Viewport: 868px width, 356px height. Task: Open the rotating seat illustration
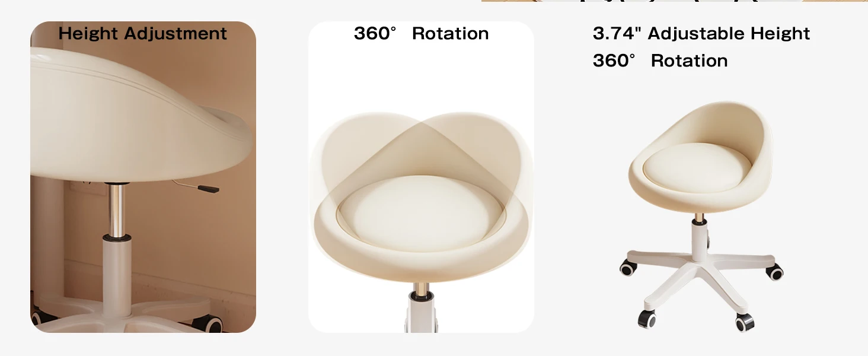click(421, 177)
